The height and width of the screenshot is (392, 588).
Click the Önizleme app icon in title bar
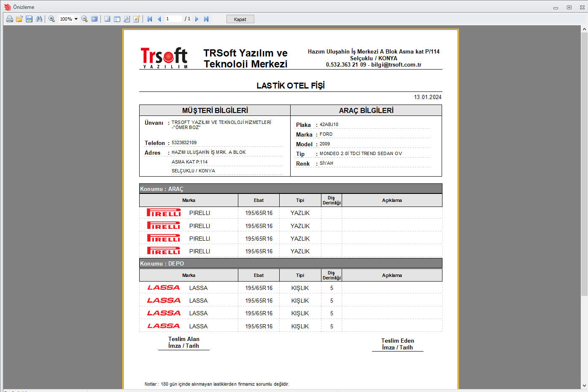pyautogui.click(x=7, y=7)
